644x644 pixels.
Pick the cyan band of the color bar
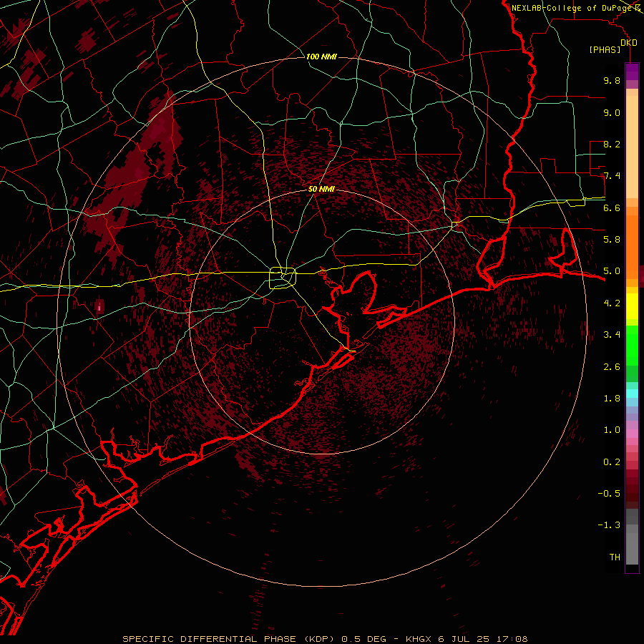click(632, 394)
